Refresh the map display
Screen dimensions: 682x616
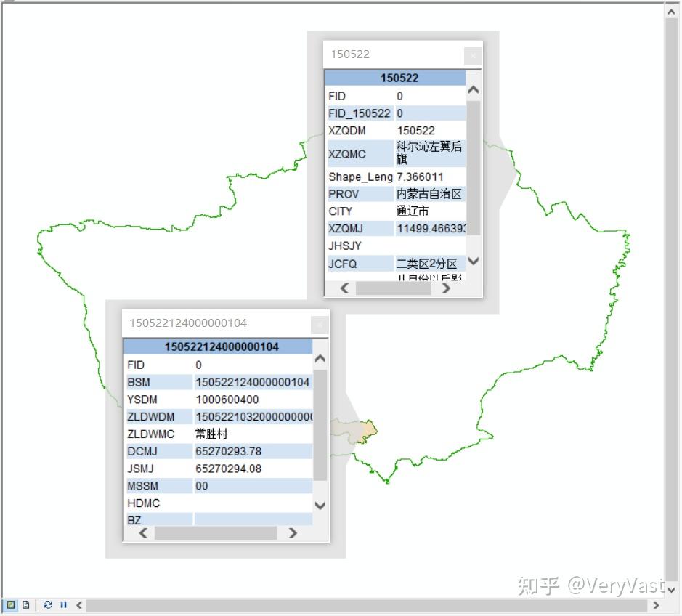click(48, 604)
